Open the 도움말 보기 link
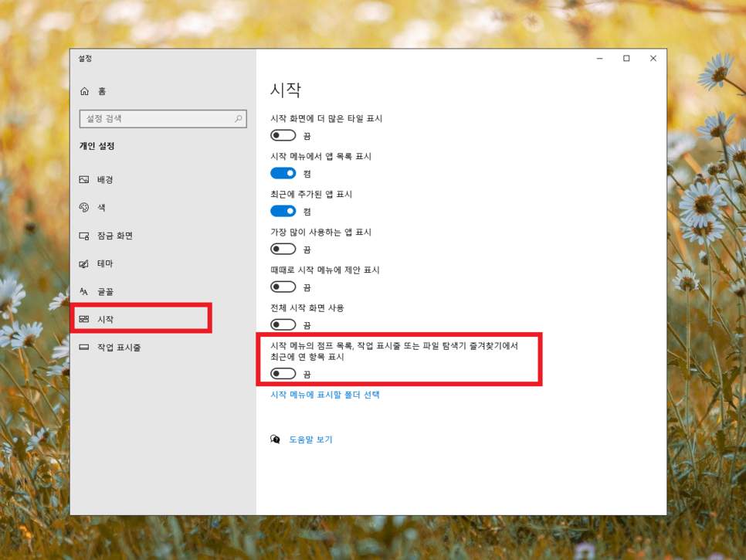 coord(310,440)
